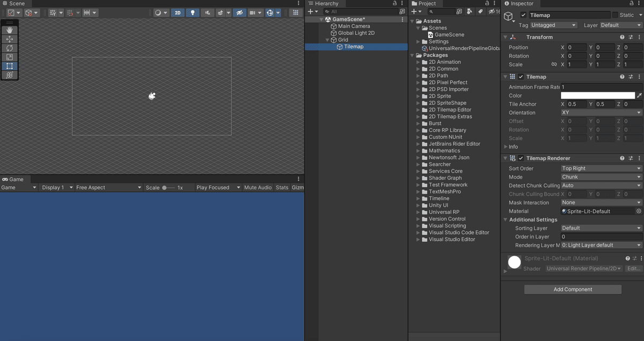This screenshot has height=341, width=644.
Task: Toggle scene audio mute button
Action: tap(207, 13)
